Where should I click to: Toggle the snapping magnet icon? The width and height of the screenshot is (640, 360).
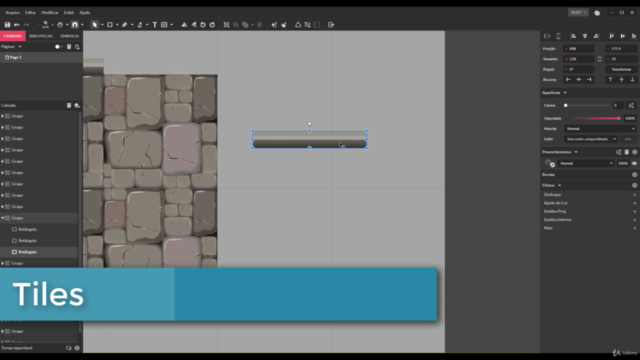(x=75, y=25)
